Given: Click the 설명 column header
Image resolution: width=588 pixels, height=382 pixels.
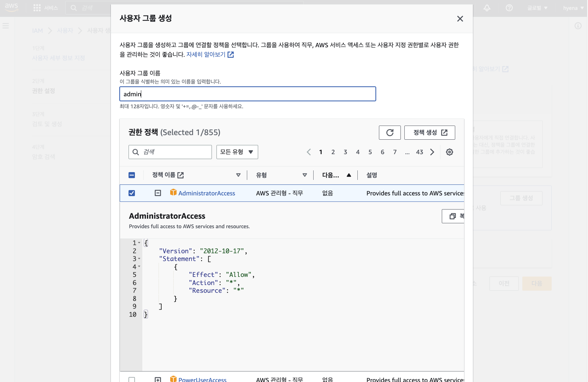Looking at the screenshot, I should click(x=372, y=175).
